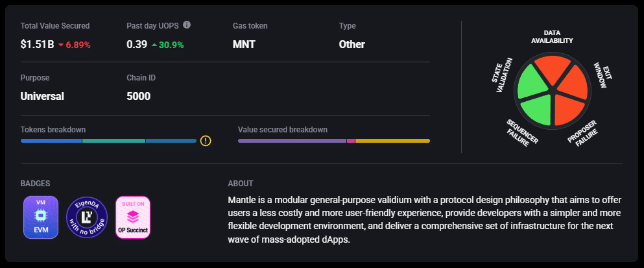
Task: Click the Chain ID 5000 value
Action: coord(139,97)
